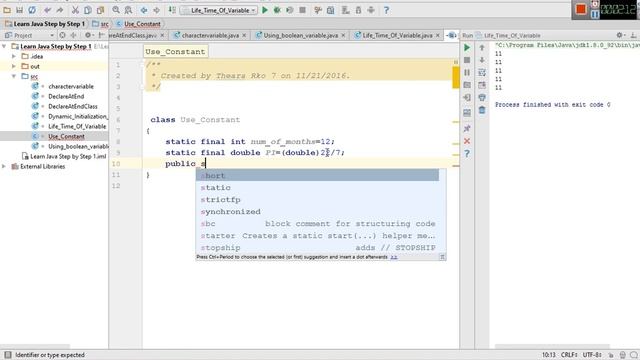This screenshot has height=360, width=640.
Task: Select the Use_Constant breadcrumb
Action: (x=139, y=24)
